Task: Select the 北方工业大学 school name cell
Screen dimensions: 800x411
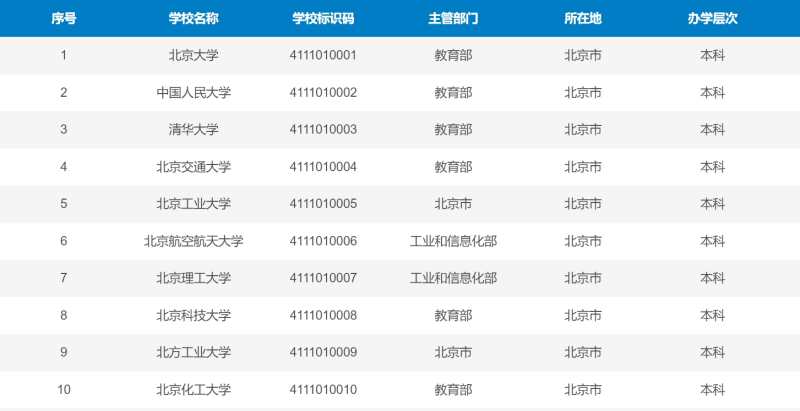Action: pyautogui.click(x=194, y=352)
